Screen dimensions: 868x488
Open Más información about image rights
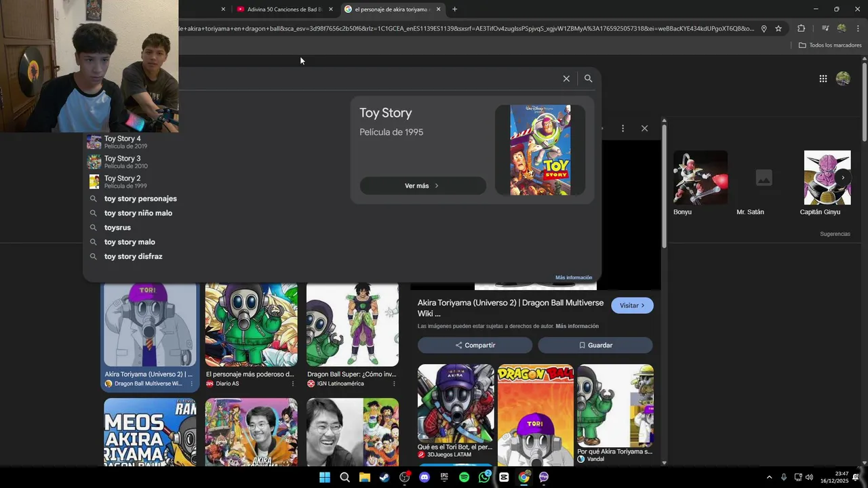point(577,326)
